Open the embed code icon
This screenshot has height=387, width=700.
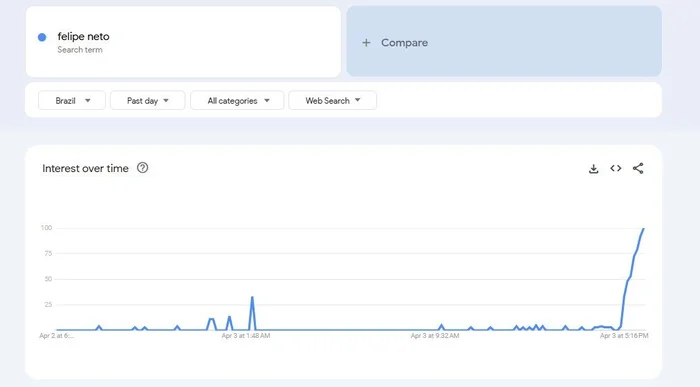(x=616, y=168)
